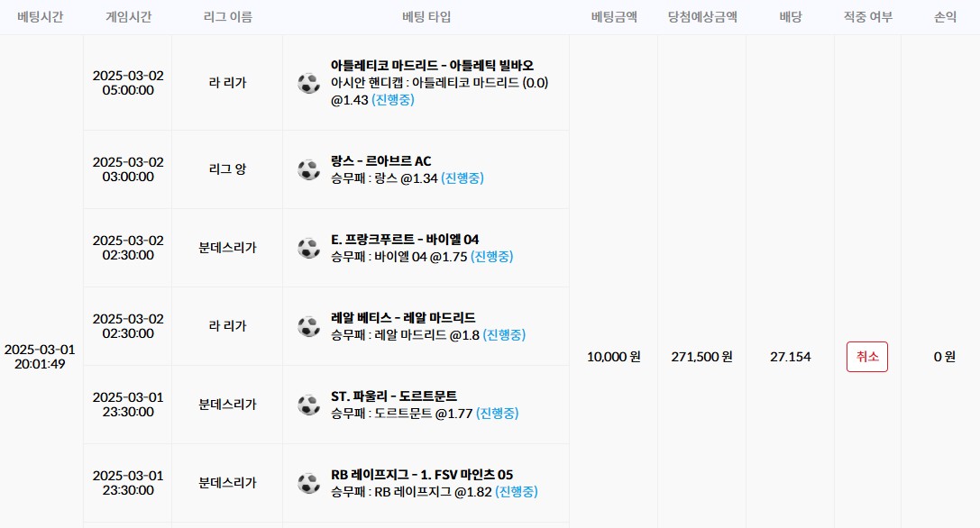The height and width of the screenshot is (528, 980).
Task: Click the 베팅 타입 column header
Action: 426,17
